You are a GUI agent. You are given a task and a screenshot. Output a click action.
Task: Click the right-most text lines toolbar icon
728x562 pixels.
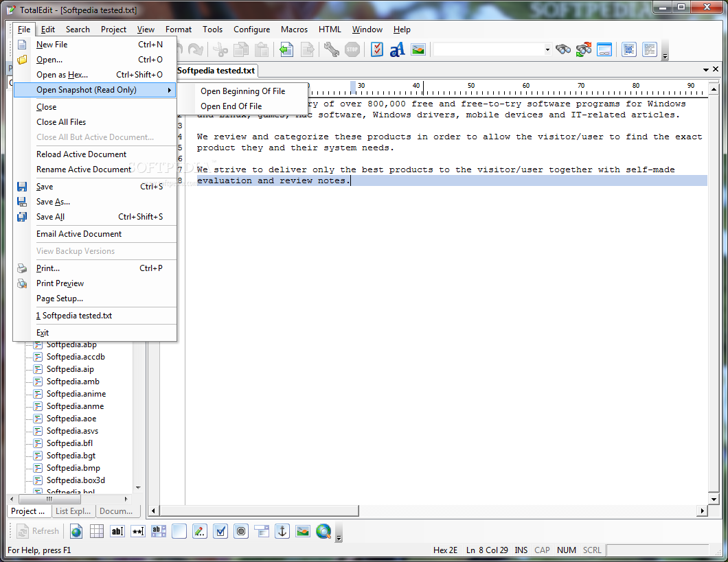tap(650, 49)
